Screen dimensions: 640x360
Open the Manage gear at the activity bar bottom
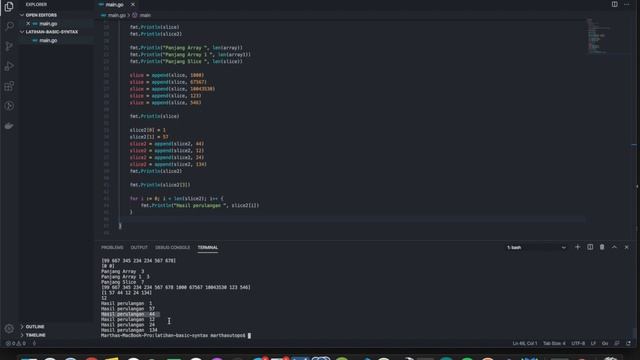[9, 329]
